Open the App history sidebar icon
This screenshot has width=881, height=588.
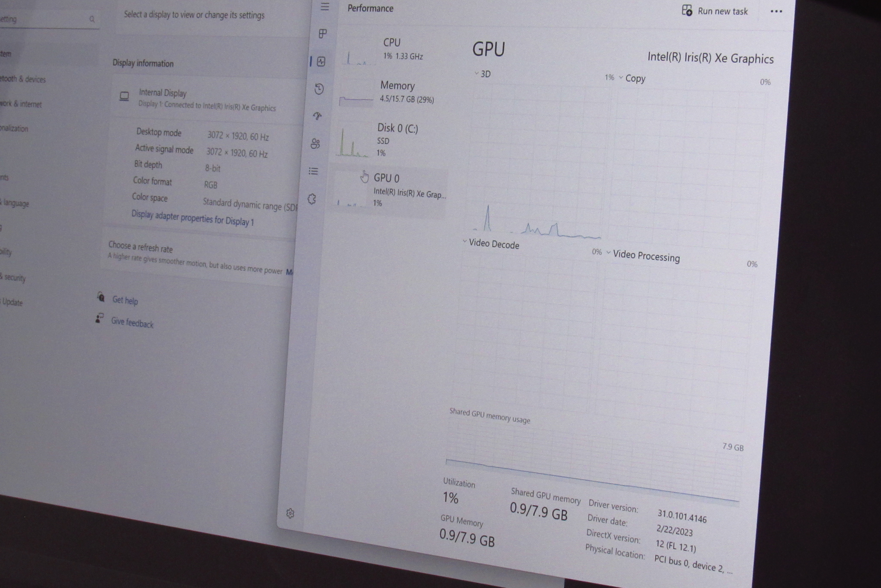pos(319,89)
